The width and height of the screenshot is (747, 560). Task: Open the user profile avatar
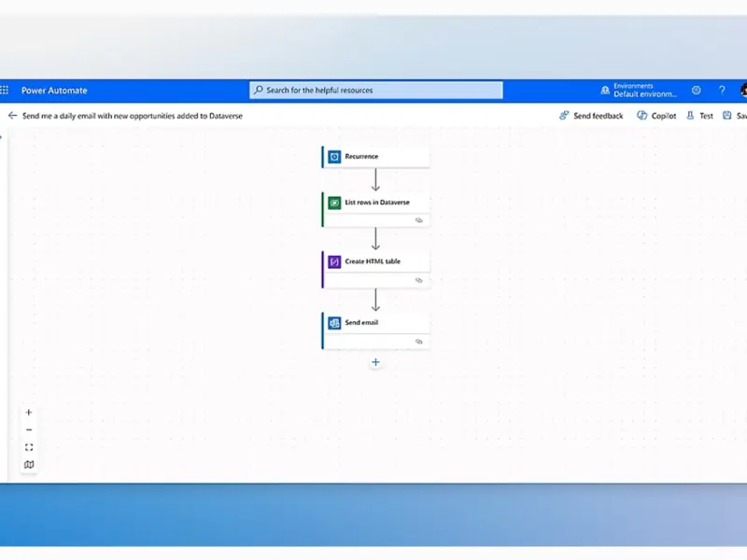point(743,91)
